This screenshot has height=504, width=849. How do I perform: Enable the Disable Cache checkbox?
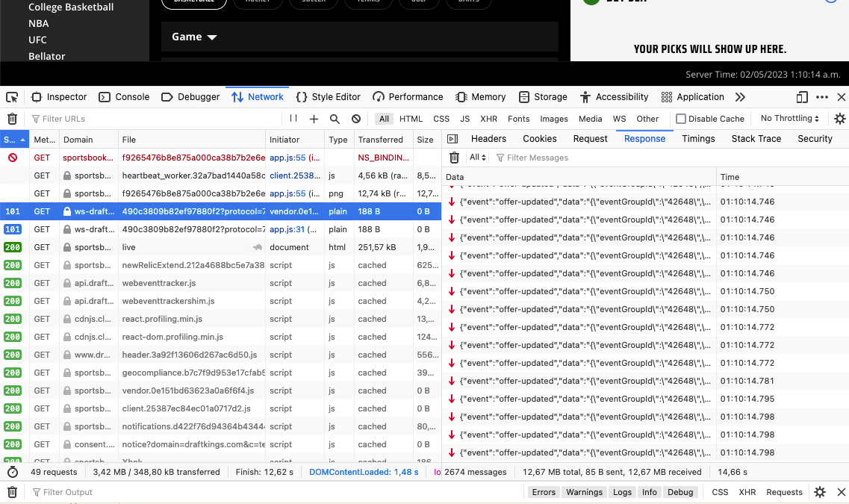pyautogui.click(x=681, y=119)
